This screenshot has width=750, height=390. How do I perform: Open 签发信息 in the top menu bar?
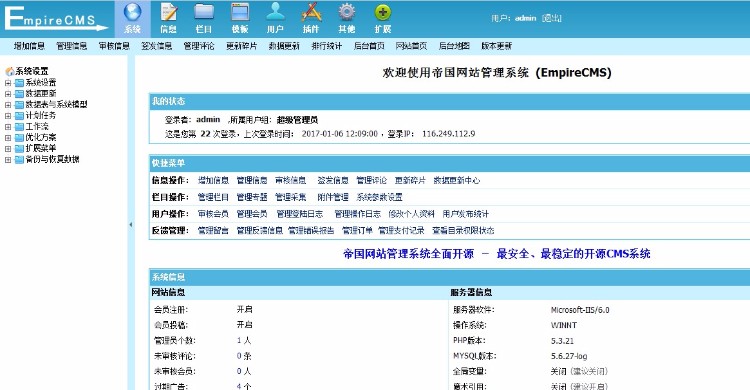(156, 46)
